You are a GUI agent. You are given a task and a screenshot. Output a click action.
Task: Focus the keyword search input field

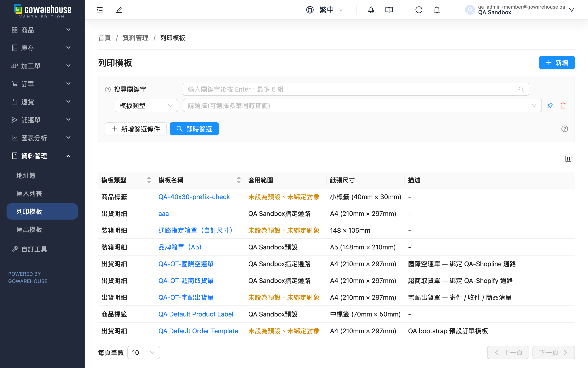point(356,89)
